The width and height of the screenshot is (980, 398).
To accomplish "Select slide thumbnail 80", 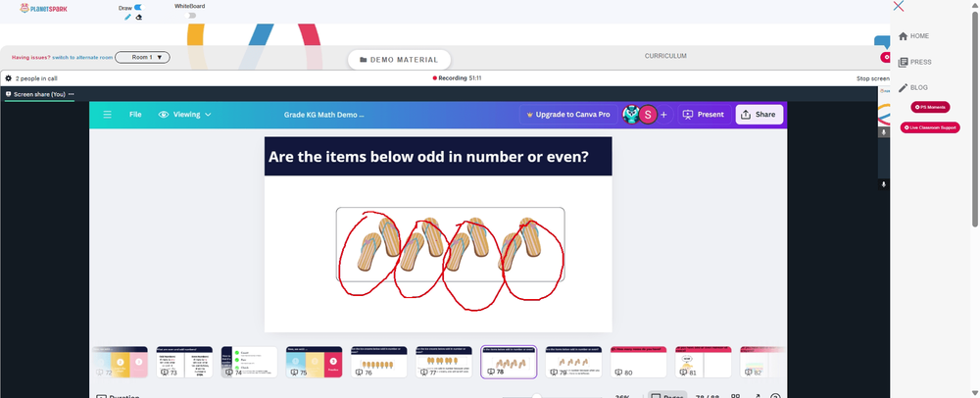I will point(639,362).
